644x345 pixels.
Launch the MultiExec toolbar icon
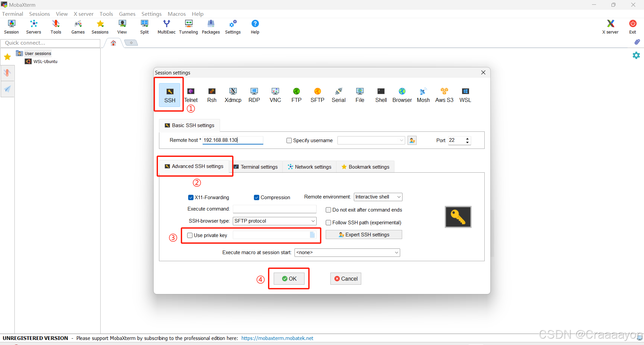point(166,27)
